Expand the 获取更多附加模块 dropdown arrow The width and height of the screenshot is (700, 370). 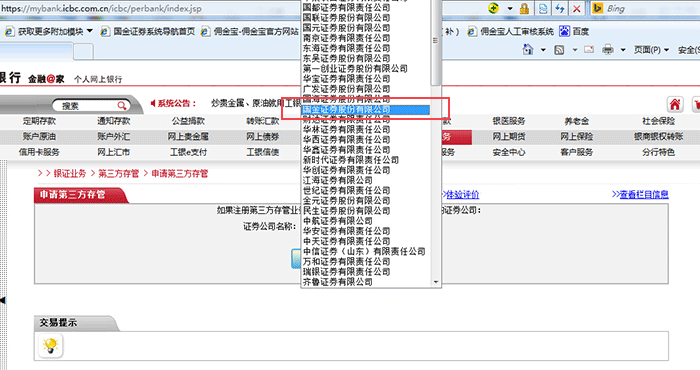[90, 31]
